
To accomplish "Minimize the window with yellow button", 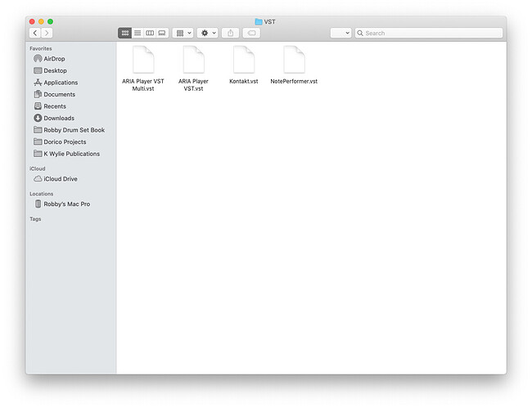I will (41, 22).
